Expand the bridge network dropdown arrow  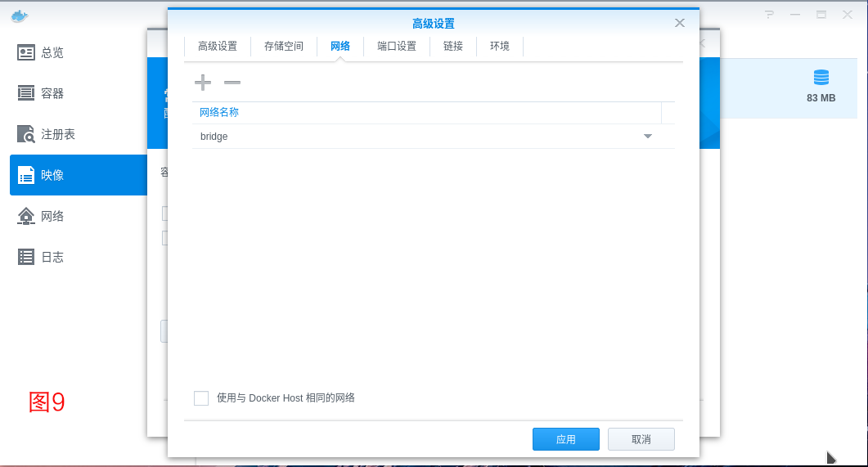tap(648, 136)
